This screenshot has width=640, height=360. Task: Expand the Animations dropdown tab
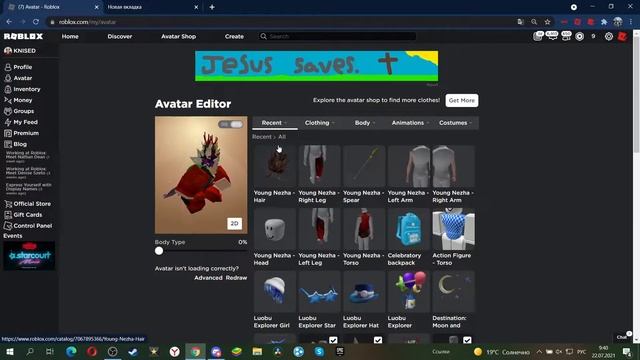(x=410, y=123)
